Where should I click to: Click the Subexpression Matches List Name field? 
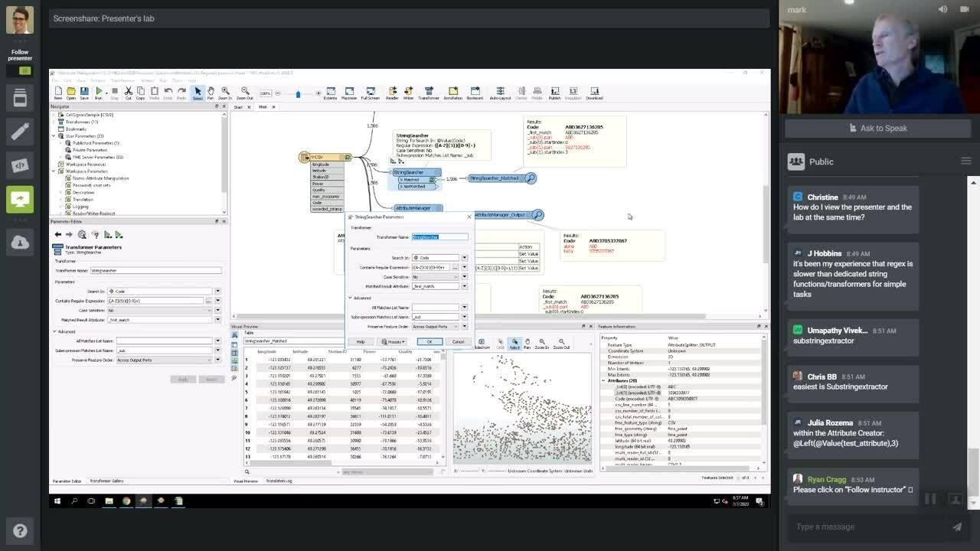435,317
